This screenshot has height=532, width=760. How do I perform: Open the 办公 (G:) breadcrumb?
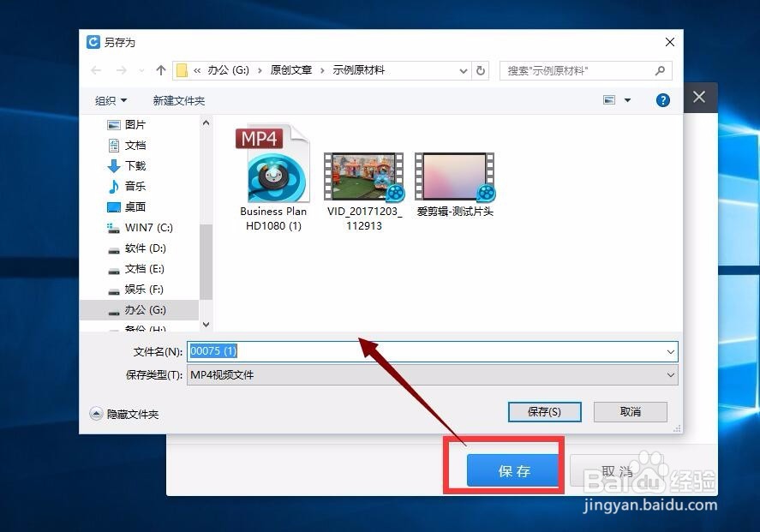(228, 71)
